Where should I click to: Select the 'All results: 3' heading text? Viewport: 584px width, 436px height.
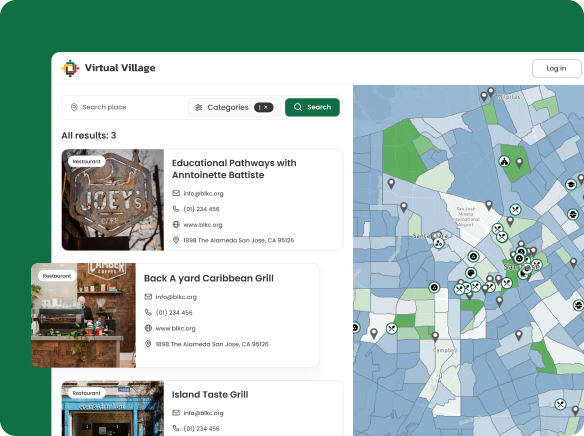point(89,136)
